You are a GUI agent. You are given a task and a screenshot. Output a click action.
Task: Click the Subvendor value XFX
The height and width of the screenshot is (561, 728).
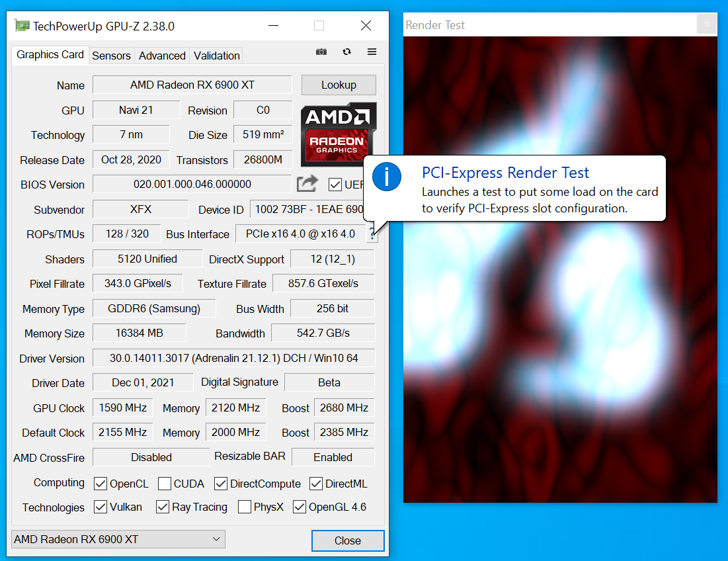[141, 210]
